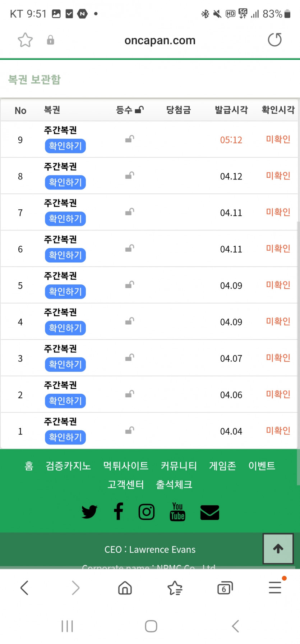The image size is (300, 644).
Task: Go to browser home page
Action: click(125, 588)
